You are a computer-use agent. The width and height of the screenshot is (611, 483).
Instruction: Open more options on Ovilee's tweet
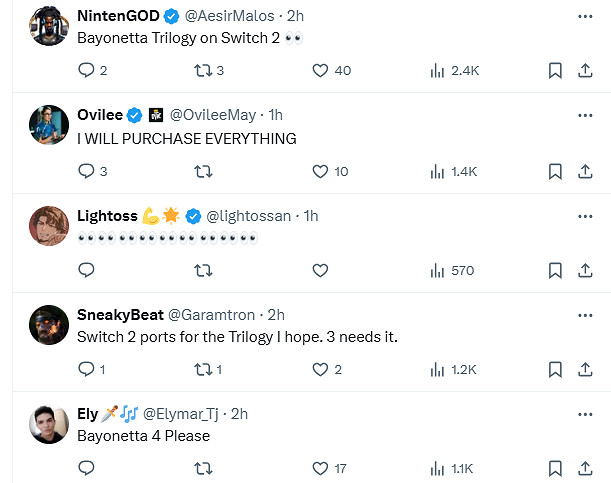point(585,116)
